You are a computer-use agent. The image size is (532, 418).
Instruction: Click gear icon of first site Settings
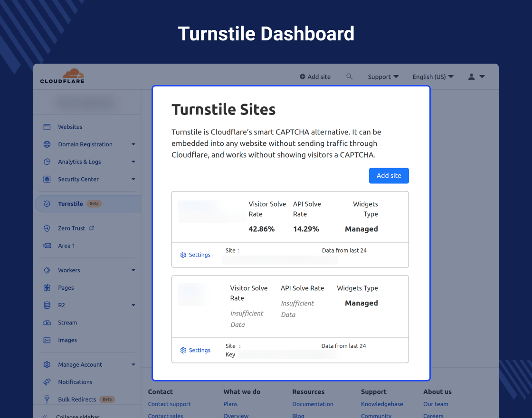tap(183, 255)
